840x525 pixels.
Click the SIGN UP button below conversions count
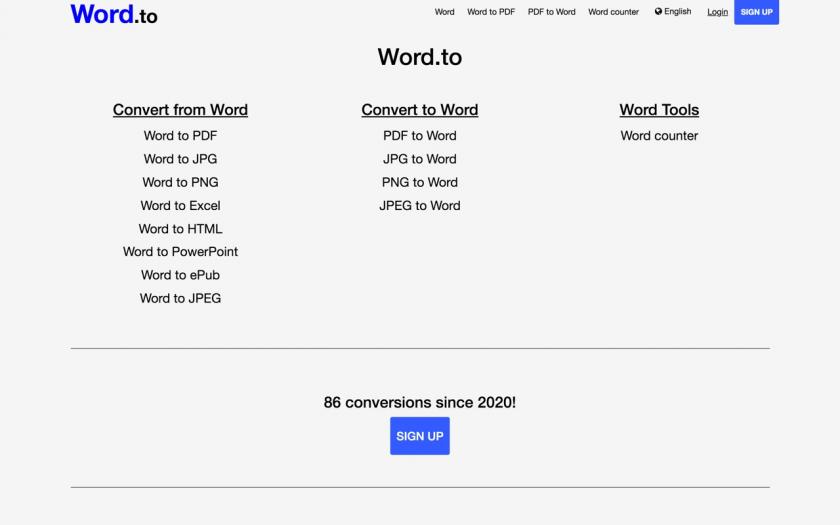click(x=419, y=436)
